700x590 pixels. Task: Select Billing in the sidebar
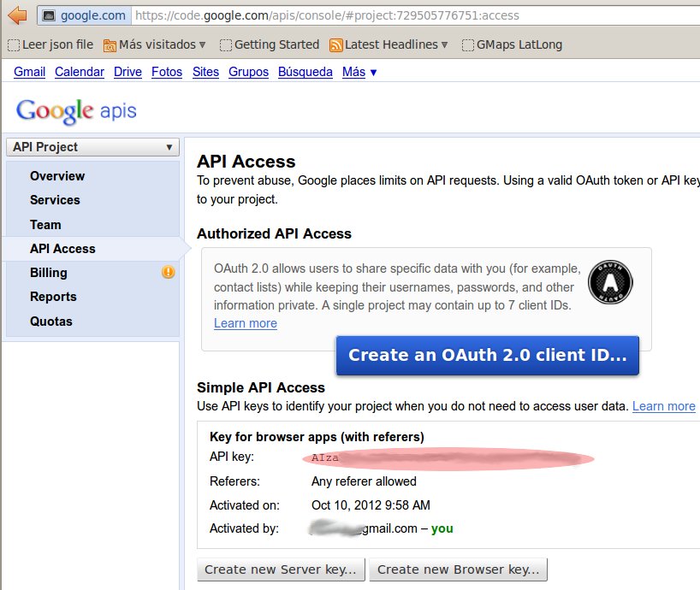pos(49,273)
